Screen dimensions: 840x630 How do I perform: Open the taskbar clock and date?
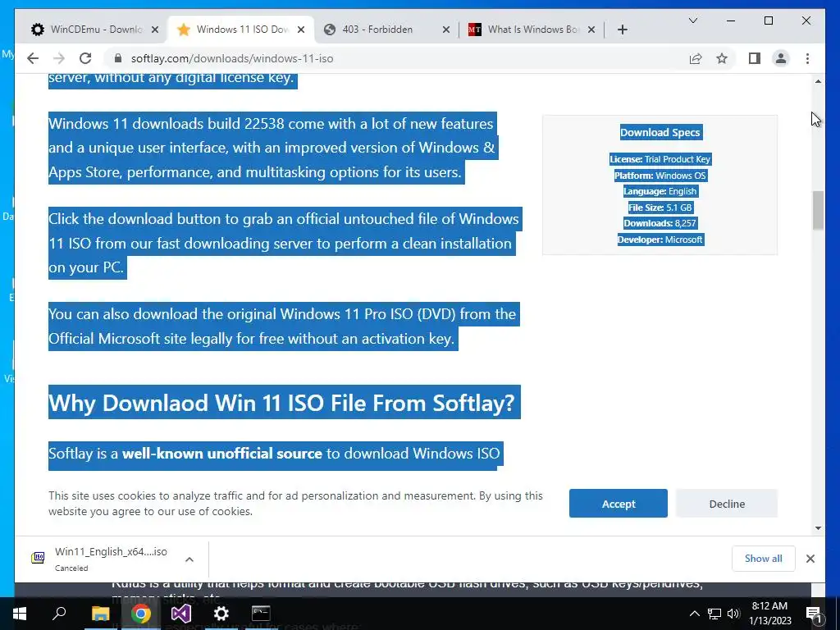(769, 614)
